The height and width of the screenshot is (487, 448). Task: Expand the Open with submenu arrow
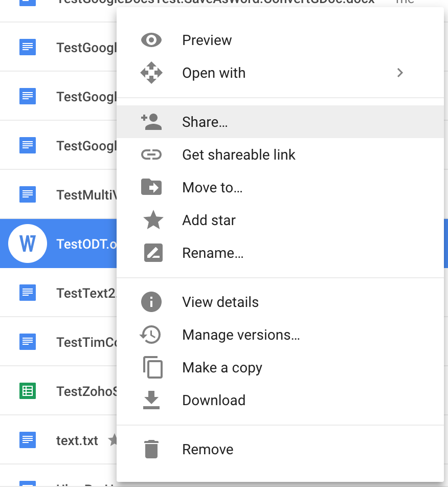(x=400, y=73)
